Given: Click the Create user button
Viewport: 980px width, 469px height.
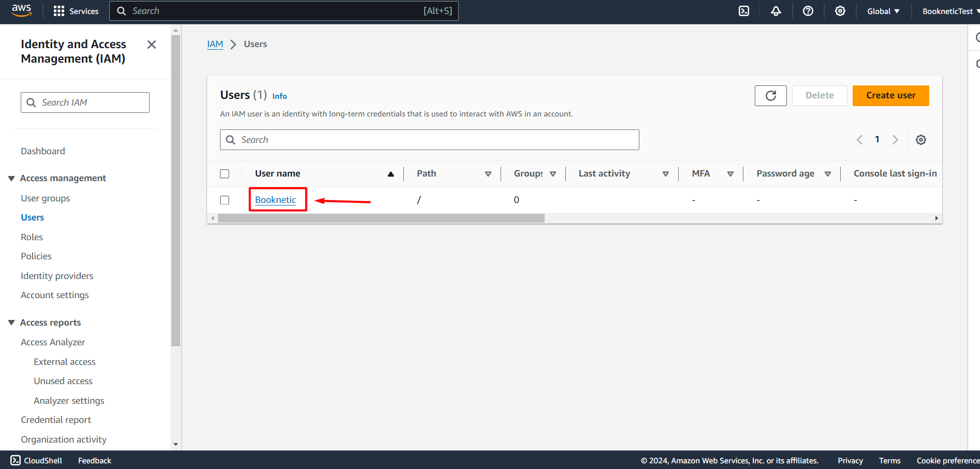Looking at the screenshot, I should (x=890, y=95).
